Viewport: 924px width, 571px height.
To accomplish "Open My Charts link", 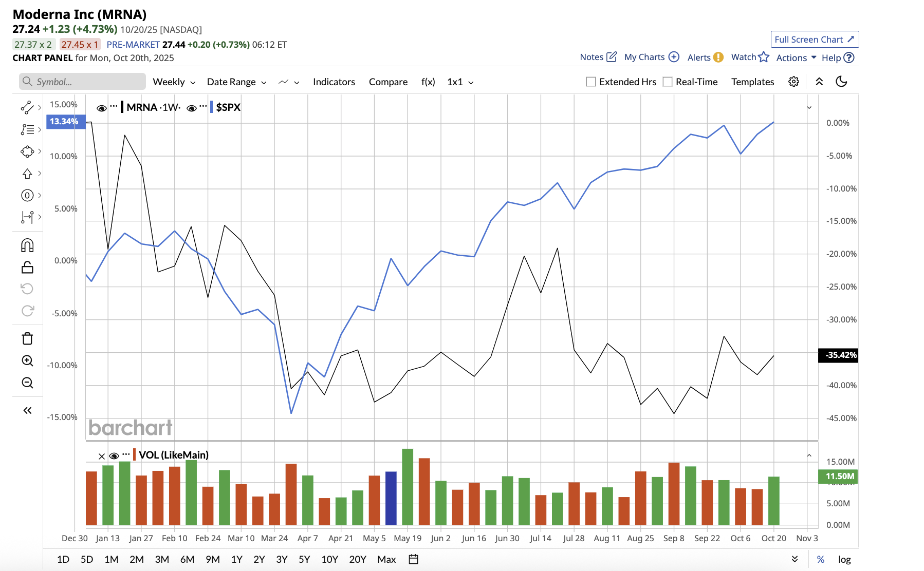I will (644, 57).
